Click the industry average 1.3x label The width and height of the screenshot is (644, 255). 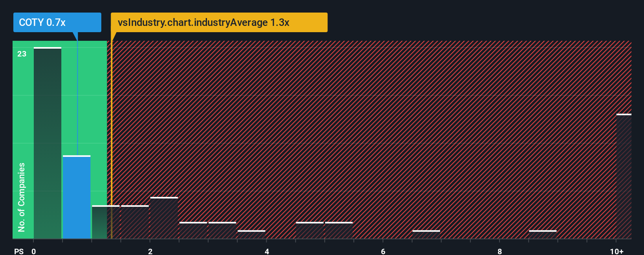(219, 22)
